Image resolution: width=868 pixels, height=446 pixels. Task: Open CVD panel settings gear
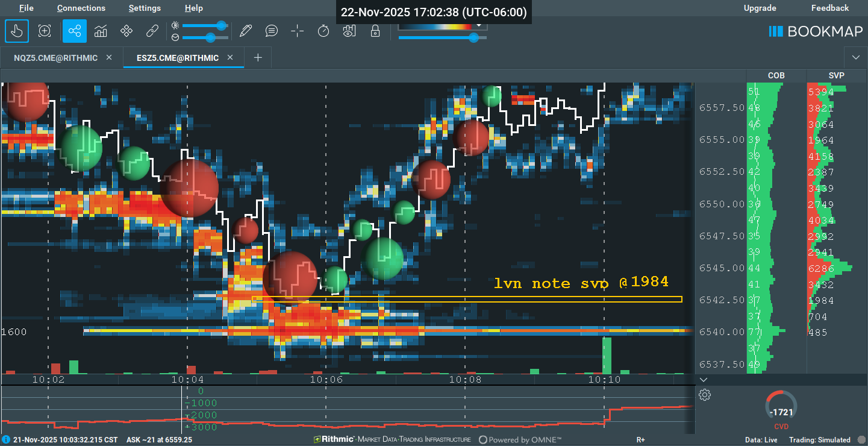pos(705,395)
